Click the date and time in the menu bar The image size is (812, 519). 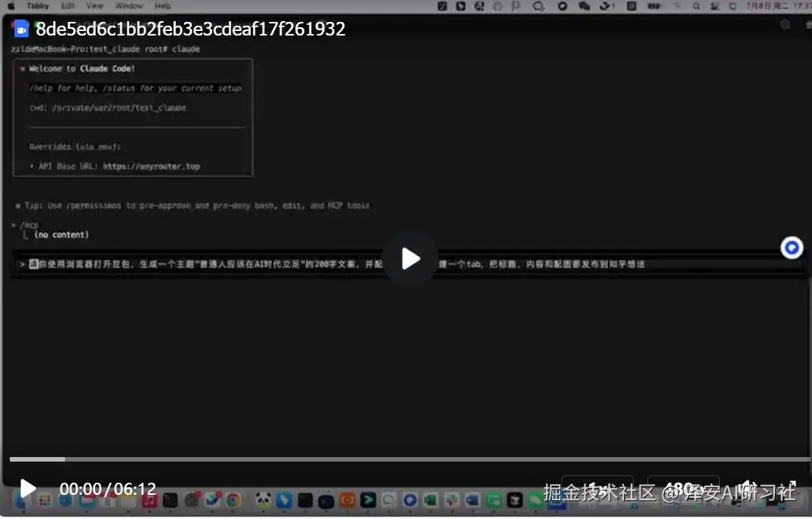(x=778, y=6)
